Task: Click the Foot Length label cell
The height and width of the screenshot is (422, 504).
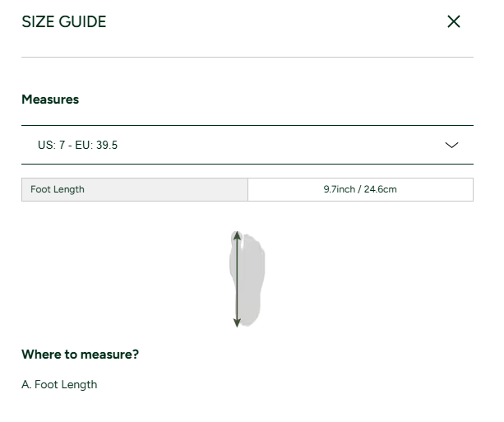Action: 135,189
